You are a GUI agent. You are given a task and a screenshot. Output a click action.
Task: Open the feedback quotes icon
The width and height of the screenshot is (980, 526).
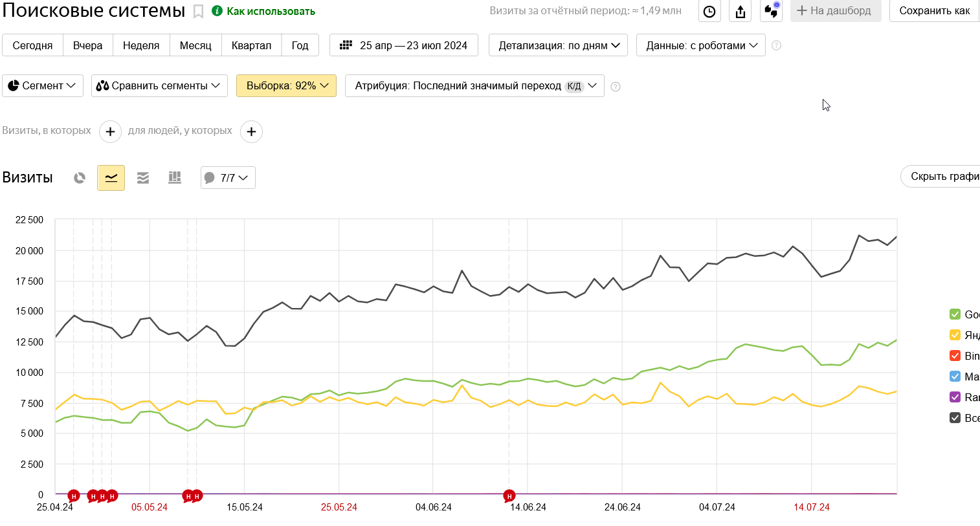[x=771, y=11]
